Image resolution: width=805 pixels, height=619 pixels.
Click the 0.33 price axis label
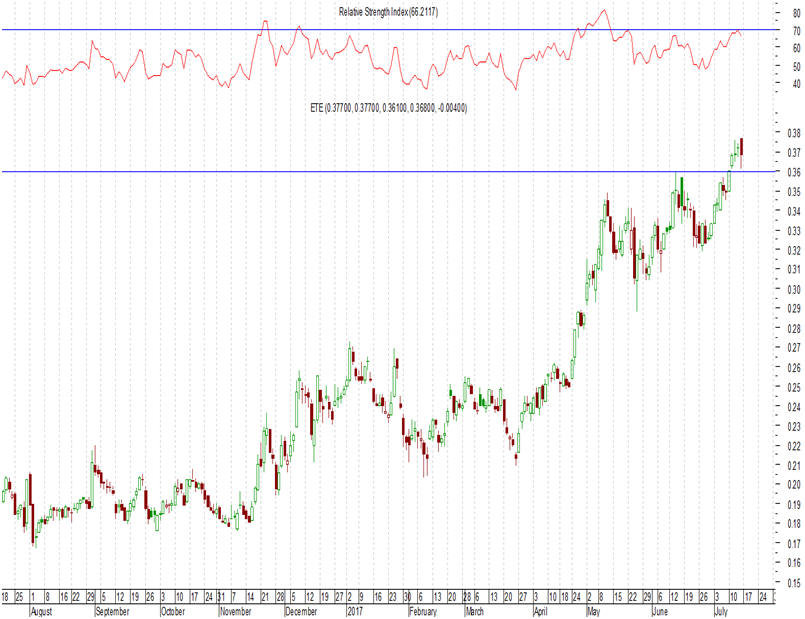(x=794, y=230)
